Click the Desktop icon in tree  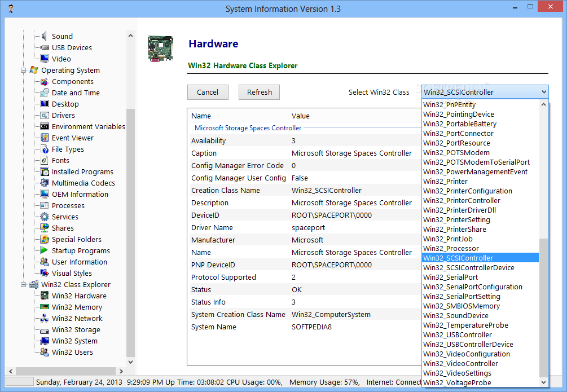pyautogui.click(x=45, y=104)
